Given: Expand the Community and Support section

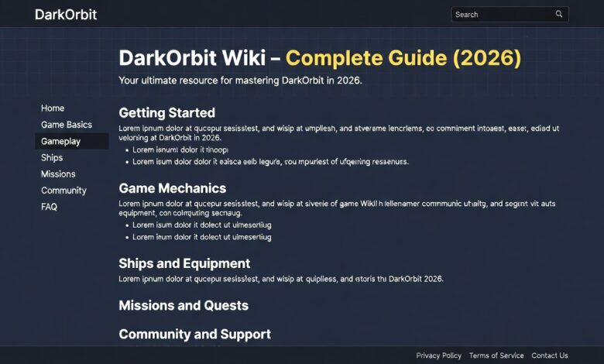Looking at the screenshot, I should click(194, 335).
